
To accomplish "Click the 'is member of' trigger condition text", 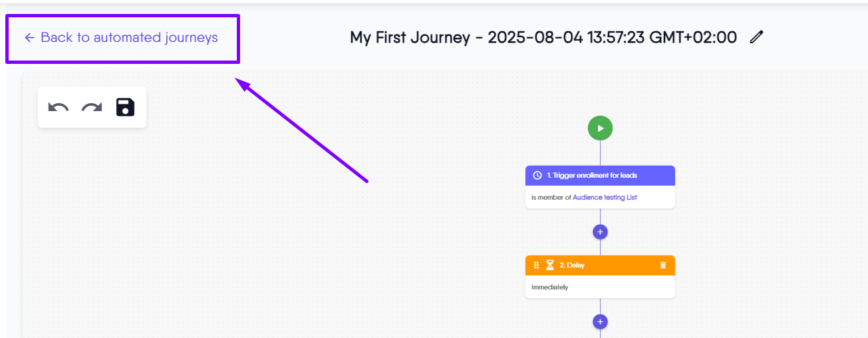I will [551, 198].
